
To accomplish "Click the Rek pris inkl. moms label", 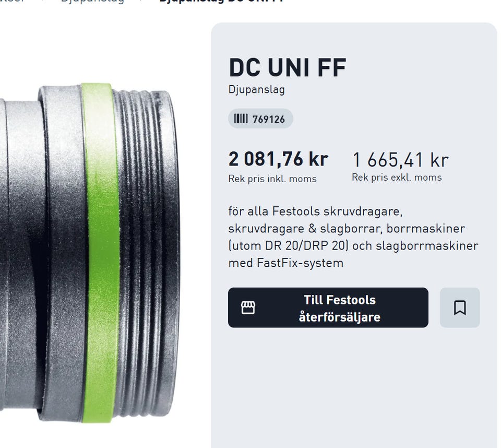I will coord(272,179).
